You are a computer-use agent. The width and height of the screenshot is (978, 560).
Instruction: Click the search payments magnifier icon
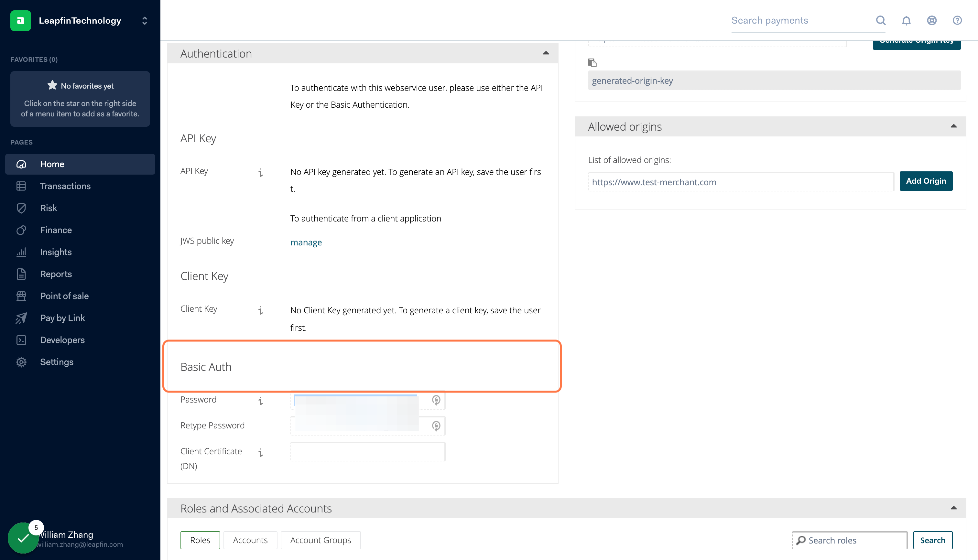881,20
